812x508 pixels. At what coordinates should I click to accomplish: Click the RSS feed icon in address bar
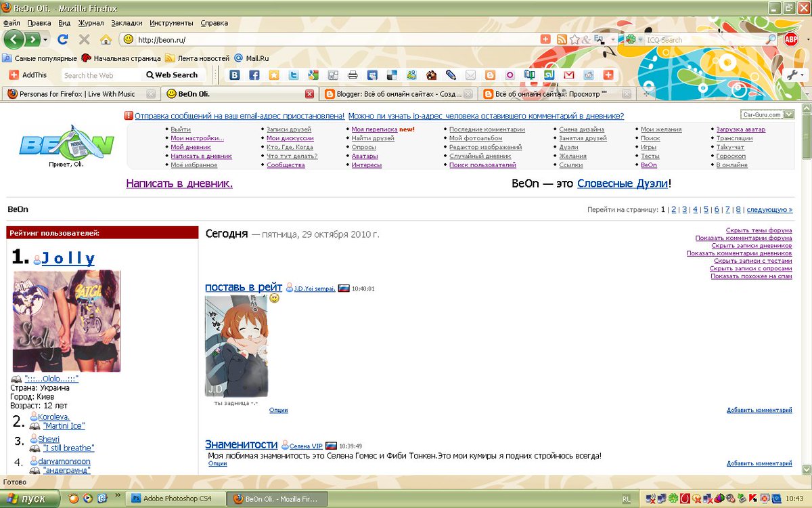pyautogui.click(x=562, y=39)
